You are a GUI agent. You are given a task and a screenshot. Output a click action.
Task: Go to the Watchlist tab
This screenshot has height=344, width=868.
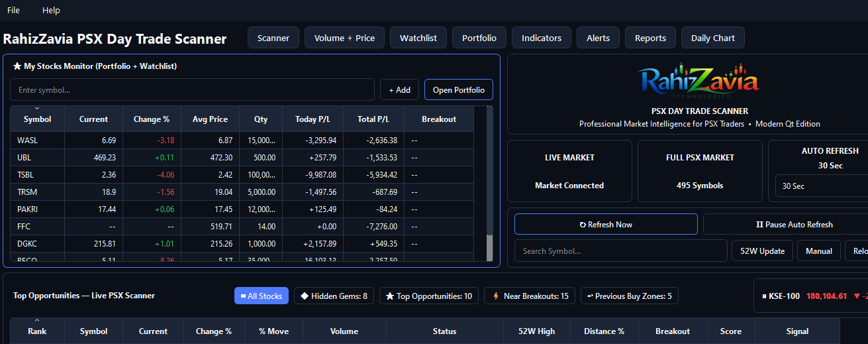tap(418, 38)
